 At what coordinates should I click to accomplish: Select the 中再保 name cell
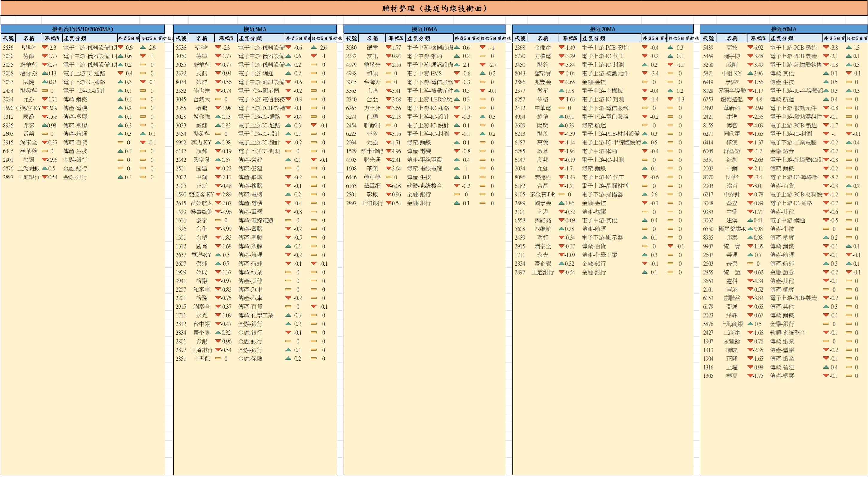point(201,359)
